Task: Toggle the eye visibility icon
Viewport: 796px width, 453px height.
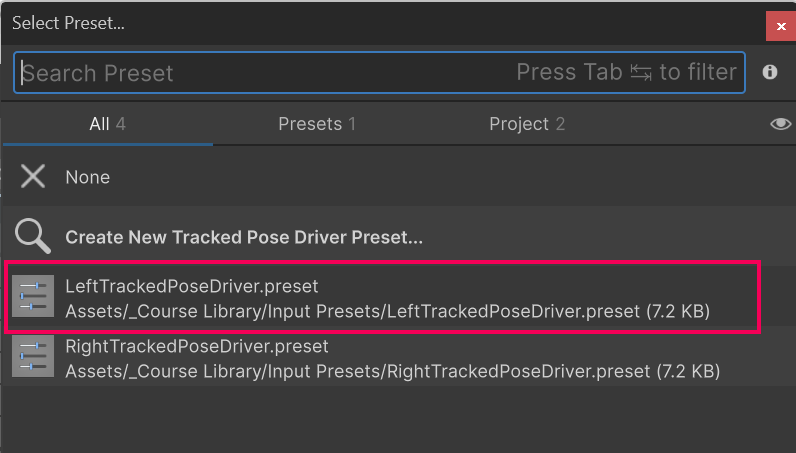Action: [780, 124]
